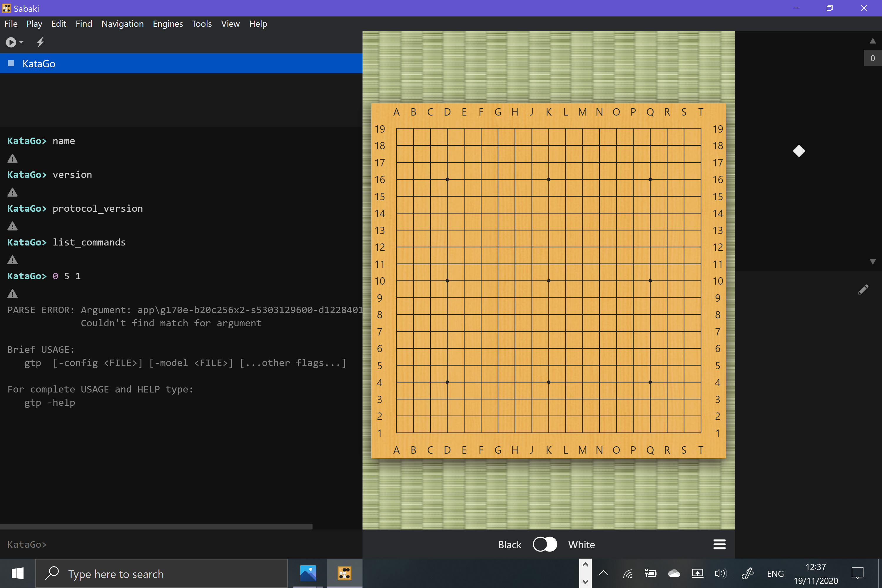882x588 pixels.
Task: Place stone at D16 star point
Action: point(447,180)
